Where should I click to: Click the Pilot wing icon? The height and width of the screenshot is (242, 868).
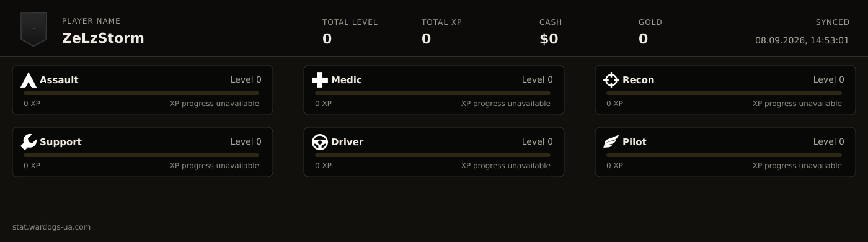(x=611, y=142)
